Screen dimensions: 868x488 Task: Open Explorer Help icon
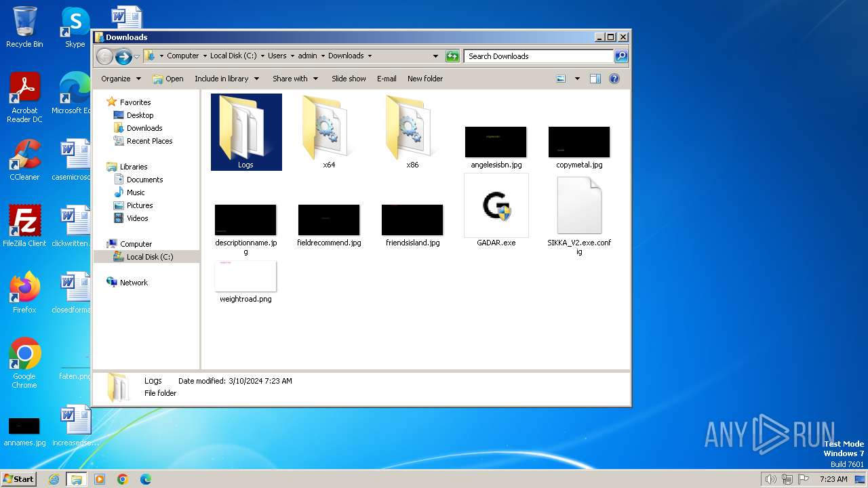614,79
